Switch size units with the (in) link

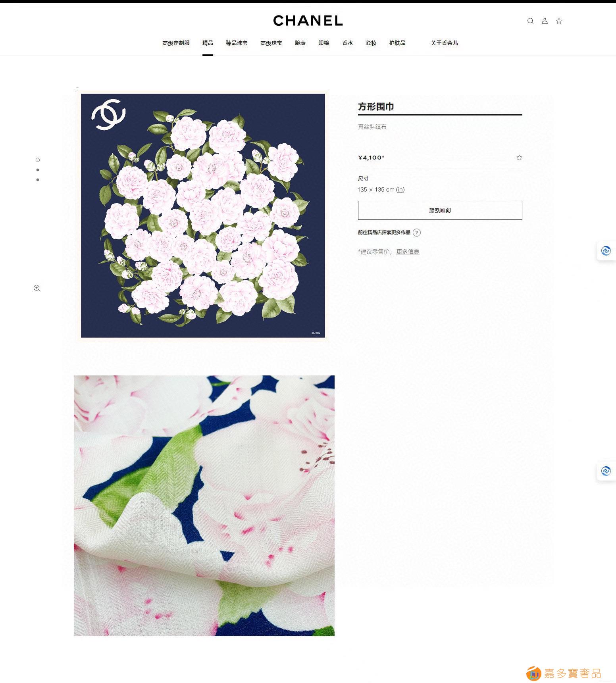(x=400, y=190)
